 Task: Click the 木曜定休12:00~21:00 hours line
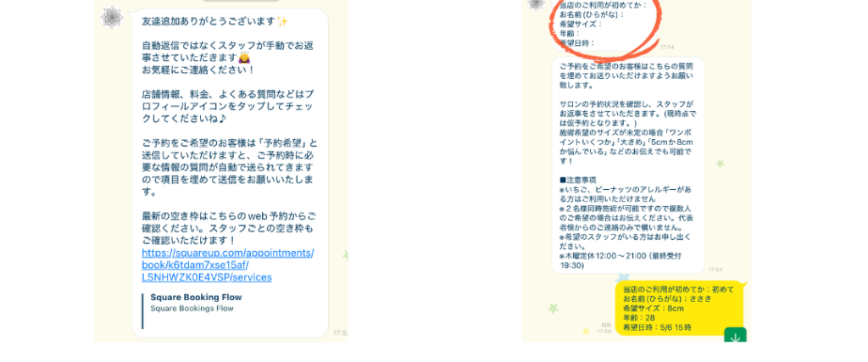pos(620,261)
